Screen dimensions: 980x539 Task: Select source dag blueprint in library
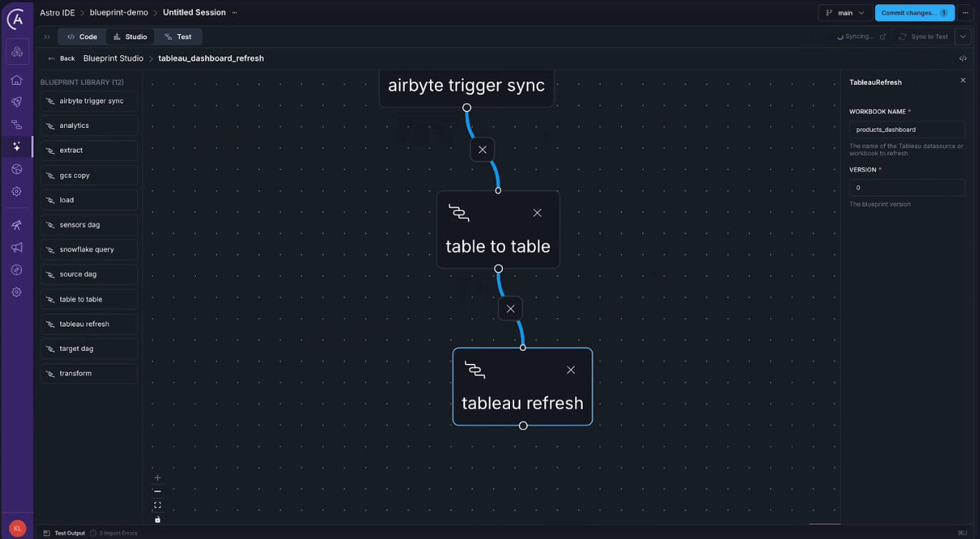click(89, 274)
